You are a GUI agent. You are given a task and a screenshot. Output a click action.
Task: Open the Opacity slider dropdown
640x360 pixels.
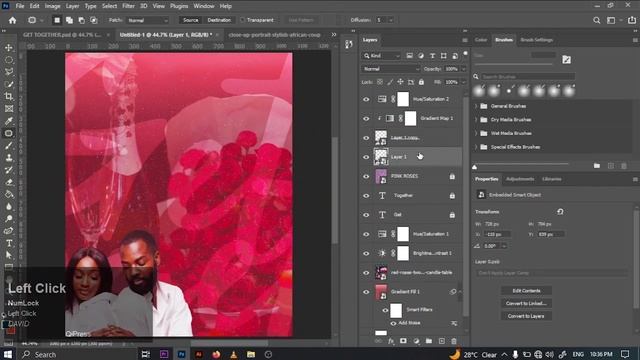pos(463,69)
